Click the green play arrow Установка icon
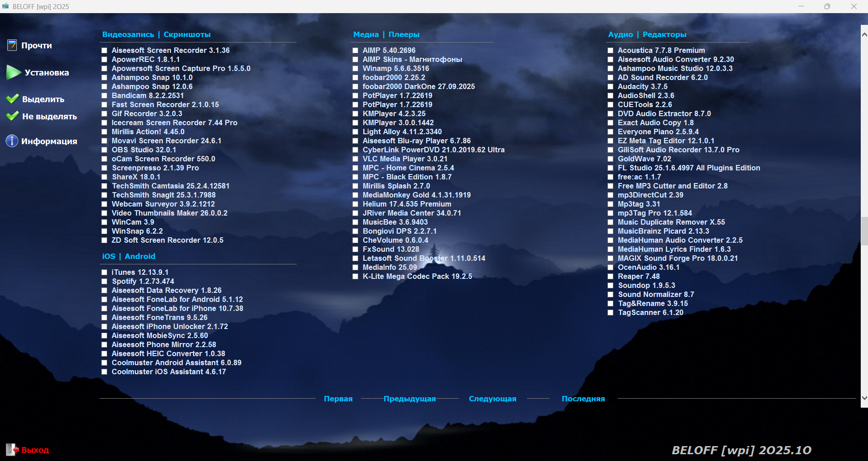Viewport: 868px width, 461px height. pos(13,72)
